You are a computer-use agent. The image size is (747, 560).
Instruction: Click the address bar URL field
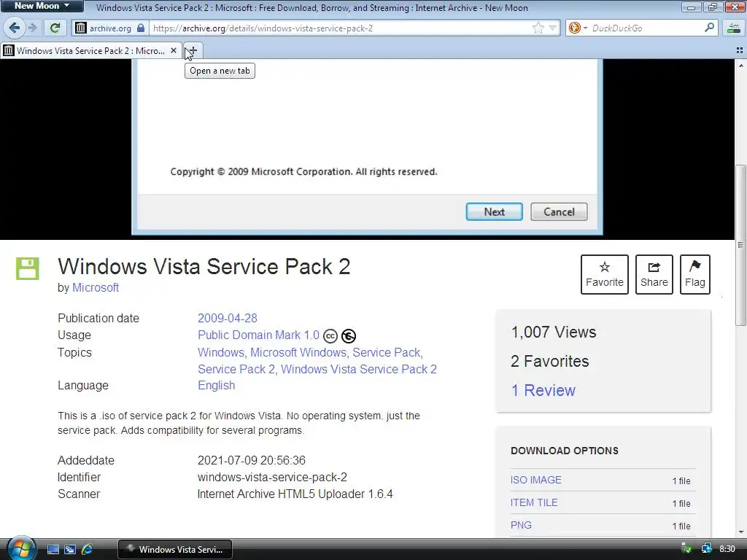pyautogui.click(x=341, y=28)
